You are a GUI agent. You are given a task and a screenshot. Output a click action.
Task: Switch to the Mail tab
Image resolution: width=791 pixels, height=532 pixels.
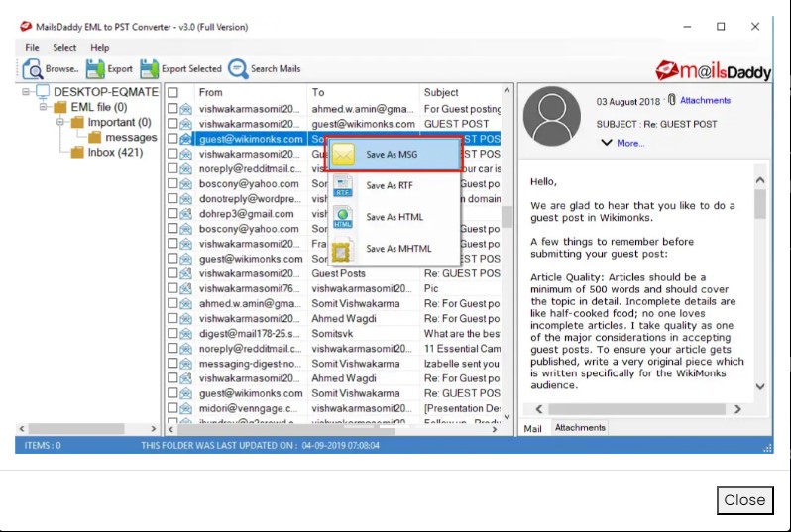pyautogui.click(x=532, y=429)
